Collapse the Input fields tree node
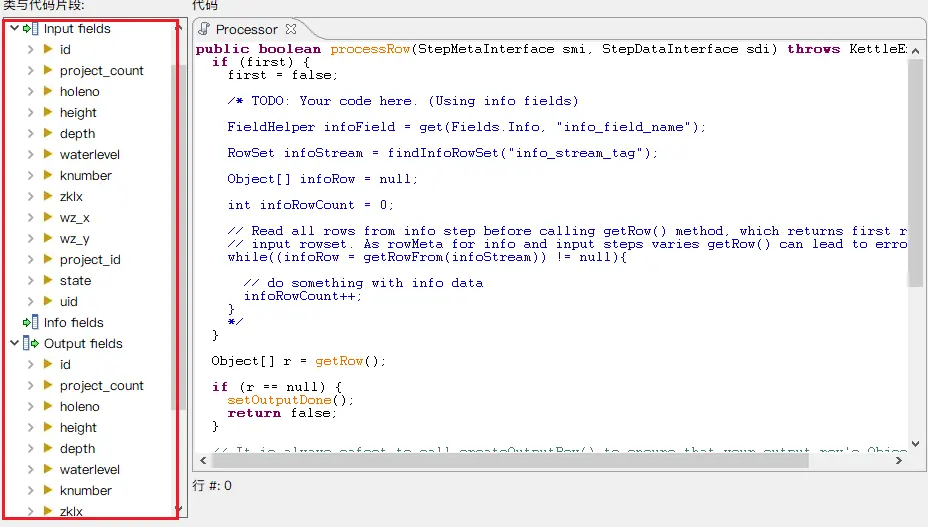Viewport: 928px width, 527px height. coord(14,29)
